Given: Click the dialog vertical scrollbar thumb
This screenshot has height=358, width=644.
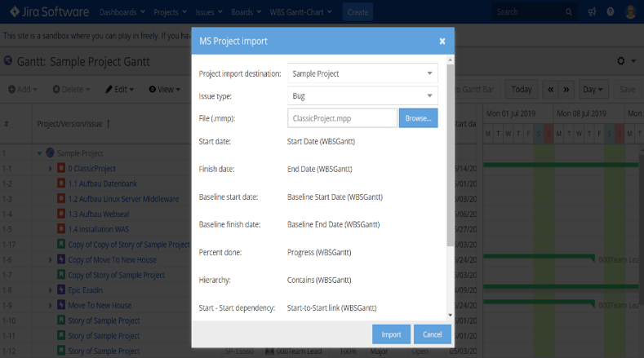Looking at the screenshot, I should (450, 155).
